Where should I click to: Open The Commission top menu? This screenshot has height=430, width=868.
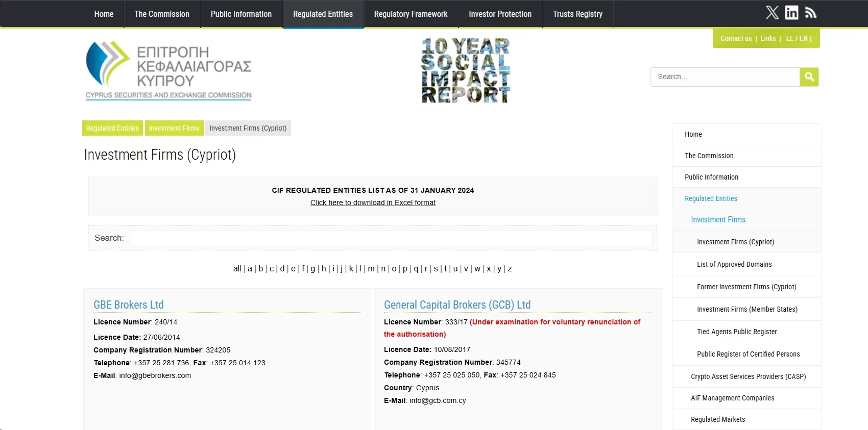point(162,14)
